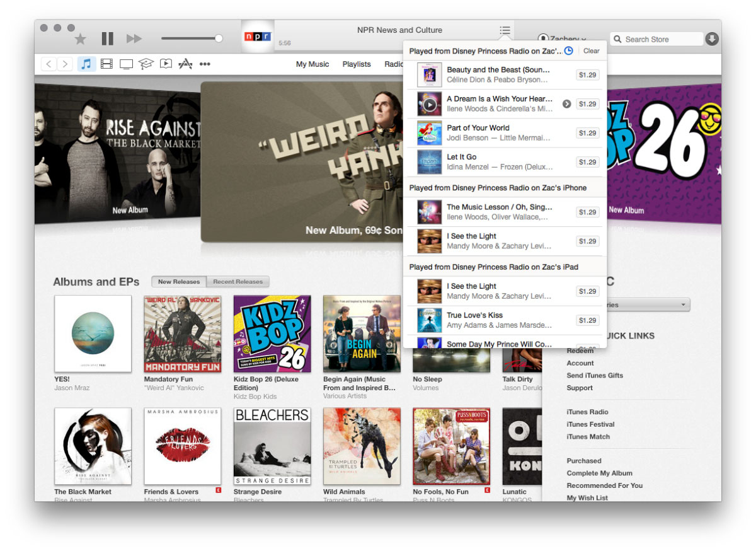Clear the played history list
Image resolution: width=756 pixels, height=551 pixels.
(x=592, y=51)
